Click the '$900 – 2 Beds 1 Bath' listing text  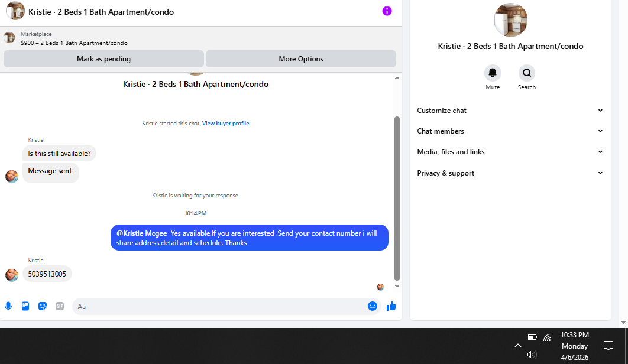pyautogui.click(x=75, y=43)
